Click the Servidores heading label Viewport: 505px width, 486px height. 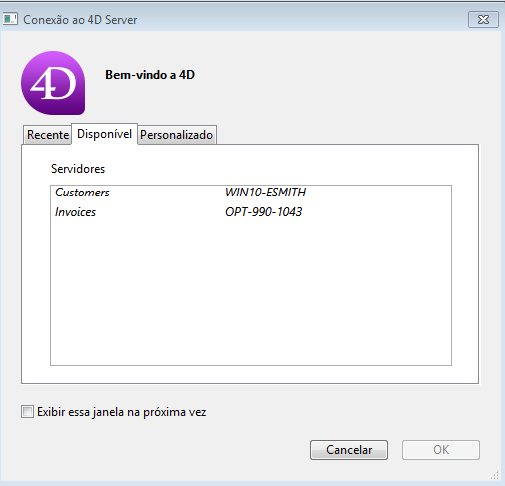click(x=78, y=169)
